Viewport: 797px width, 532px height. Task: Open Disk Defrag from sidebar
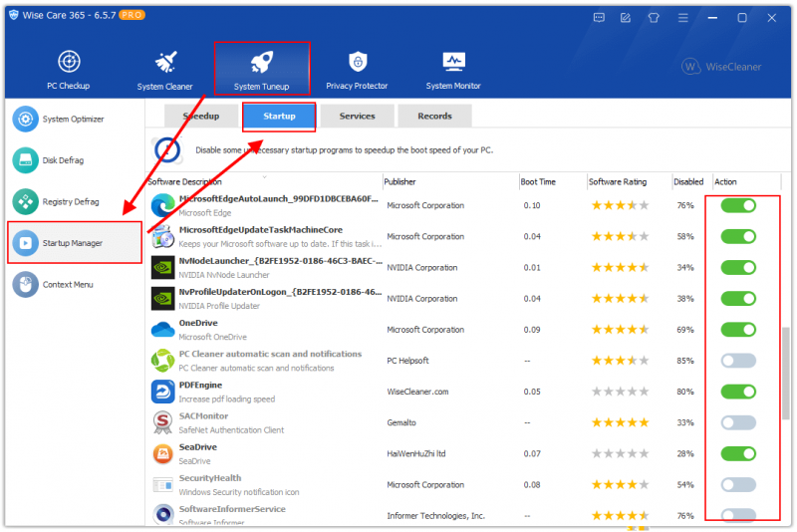(x=73, y=160)
